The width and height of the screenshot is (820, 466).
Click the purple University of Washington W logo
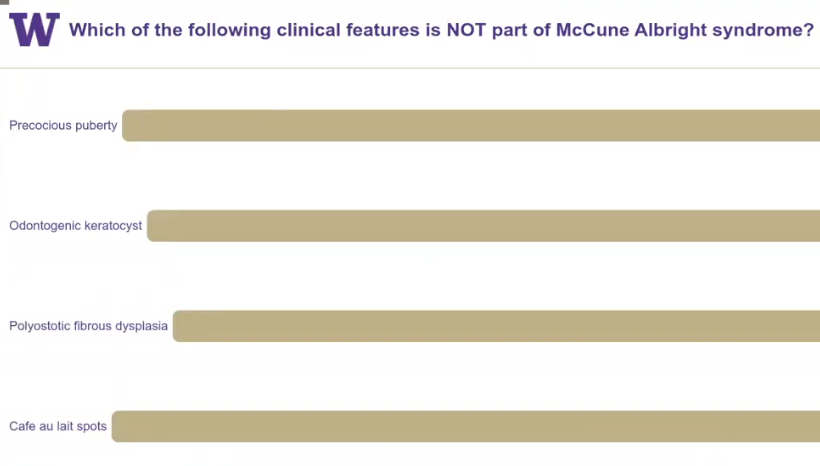point(35,30)
